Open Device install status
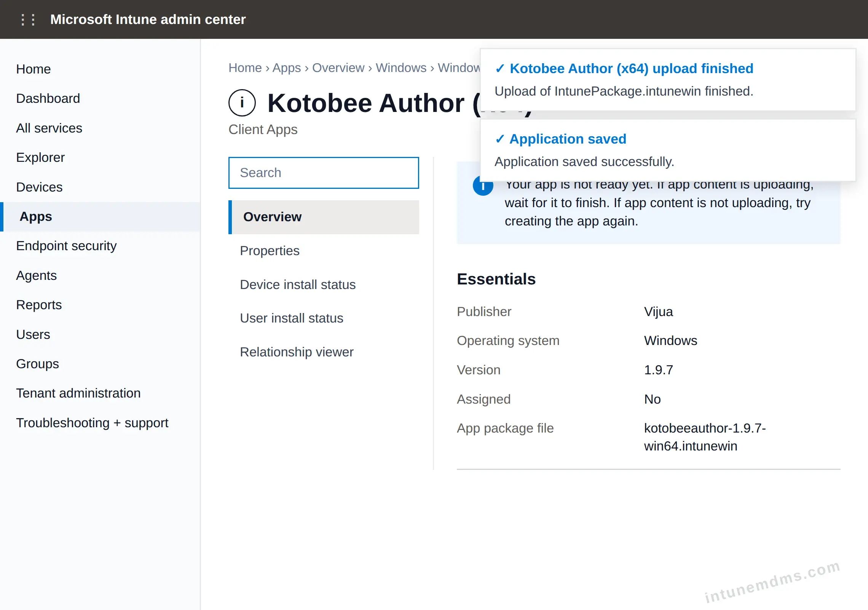 [324, 284]
